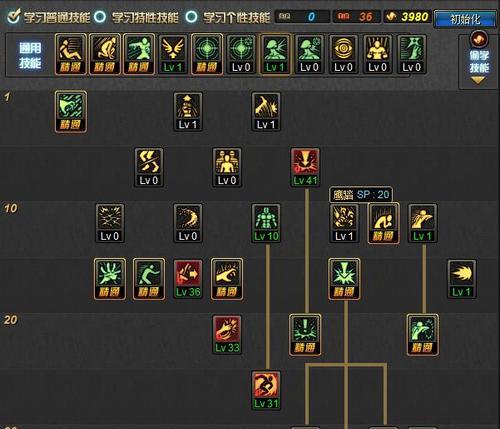Select the red Lv 36 skill icon

tap(188, 279)
